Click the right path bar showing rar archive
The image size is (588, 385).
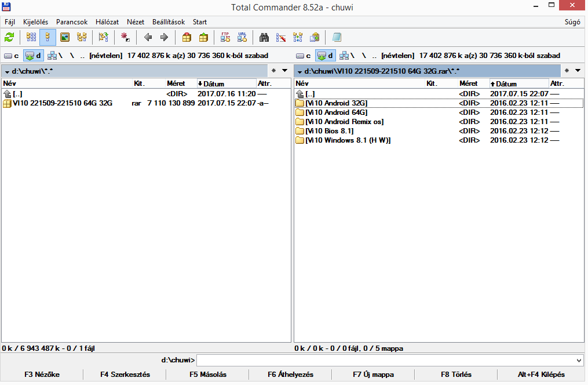click(428, 71)
